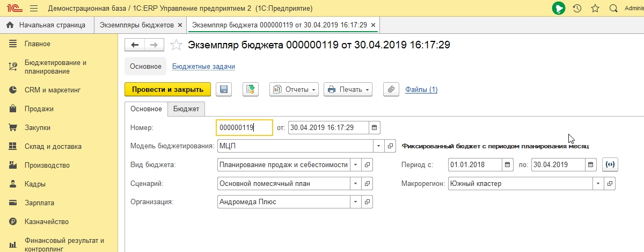Open the Бюджетные задачи link
644x252 pixels.
pos(203,67)
